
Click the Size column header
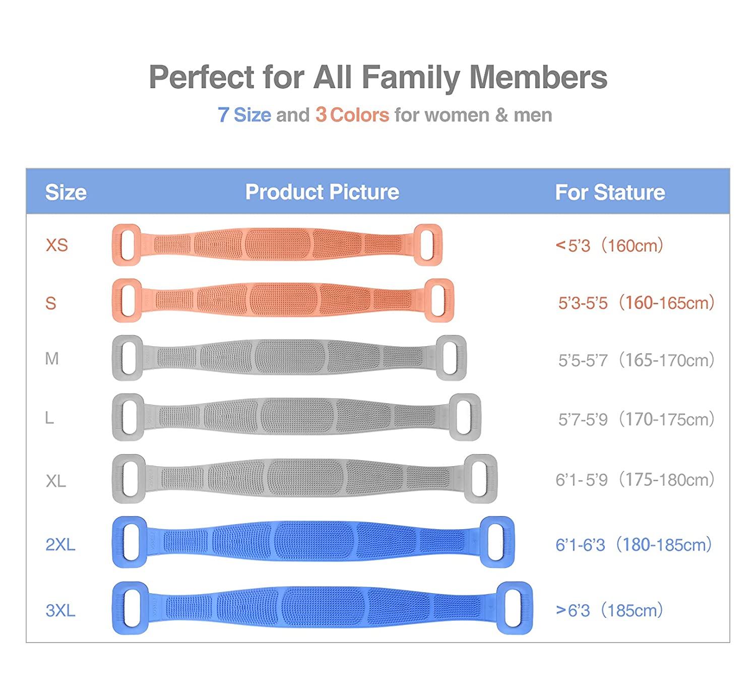point(66,193)
